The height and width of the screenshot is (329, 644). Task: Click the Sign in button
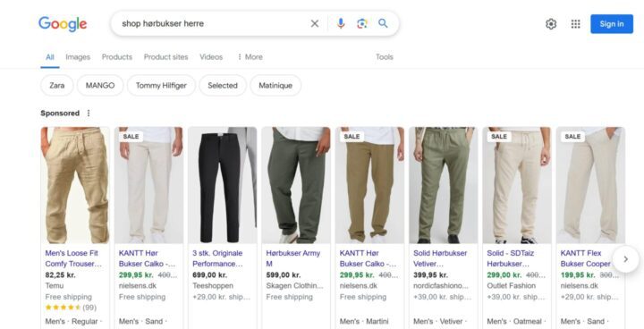(612, 24)
